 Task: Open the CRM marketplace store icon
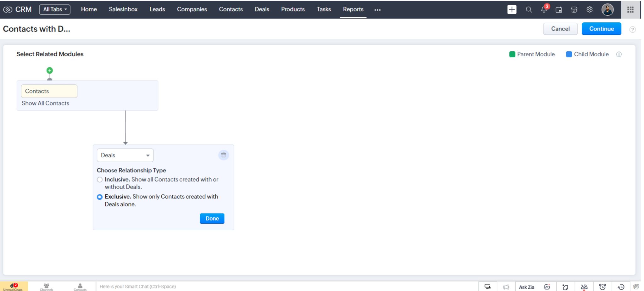[x=574, y=9]
